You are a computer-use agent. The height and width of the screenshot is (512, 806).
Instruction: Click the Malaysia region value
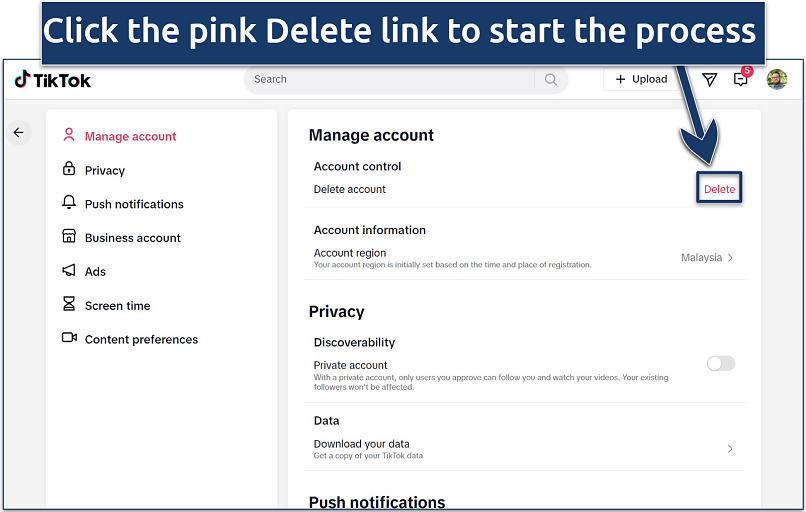coord(701,258)
